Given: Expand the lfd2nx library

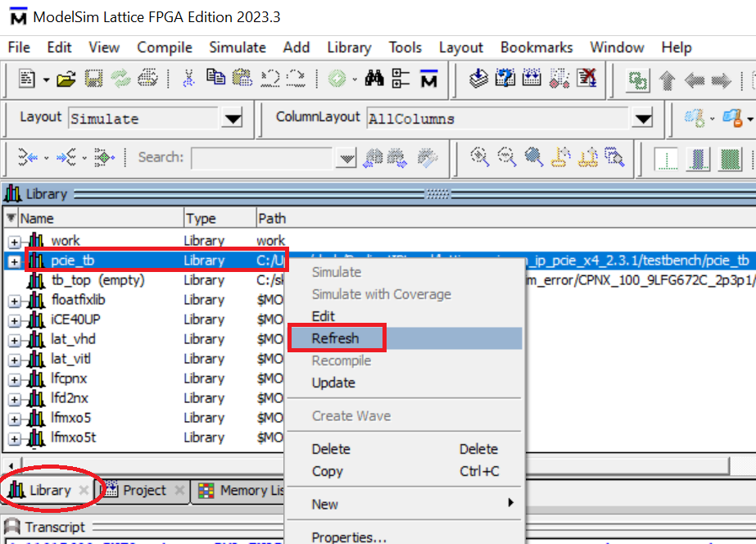Looking at the screenshot, I should click(15, 400).
